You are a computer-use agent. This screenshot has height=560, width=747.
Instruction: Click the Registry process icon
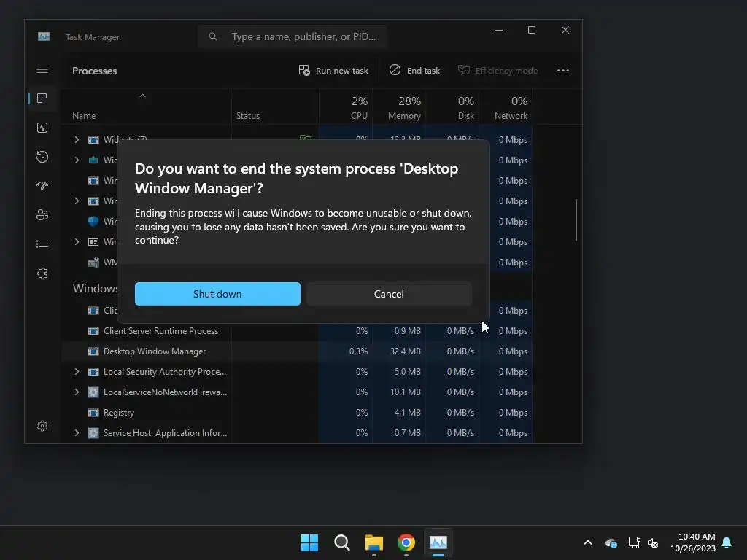click(x=93, y=413)
